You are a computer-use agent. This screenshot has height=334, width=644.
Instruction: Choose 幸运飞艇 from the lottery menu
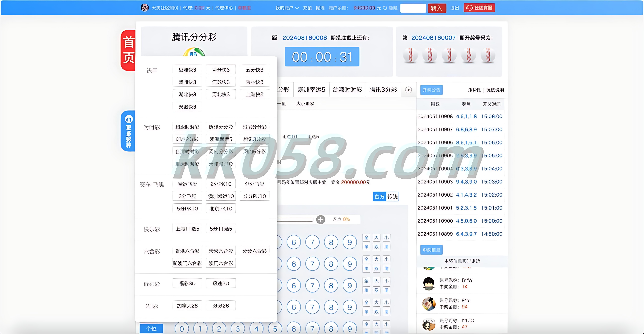[187, 184]
